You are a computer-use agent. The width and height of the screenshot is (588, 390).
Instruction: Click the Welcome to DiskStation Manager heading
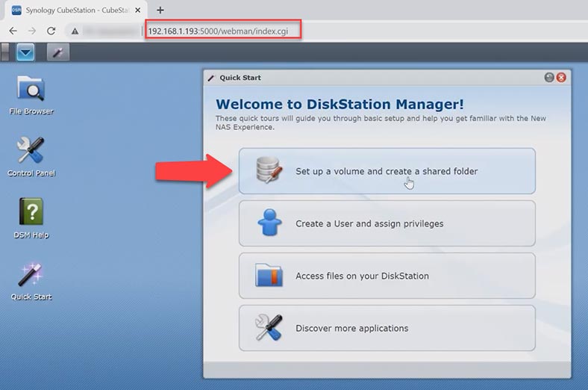click(340, 104)
